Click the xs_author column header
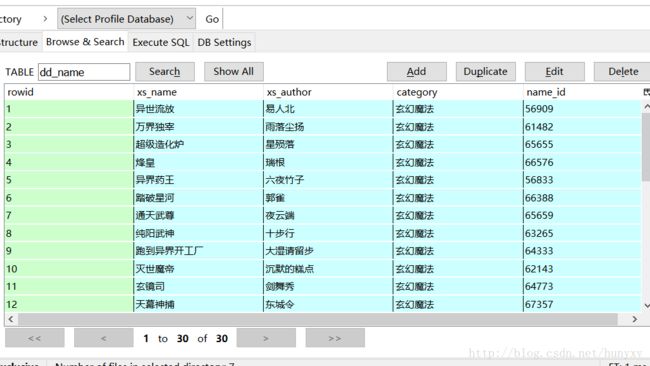 [328, 92]
